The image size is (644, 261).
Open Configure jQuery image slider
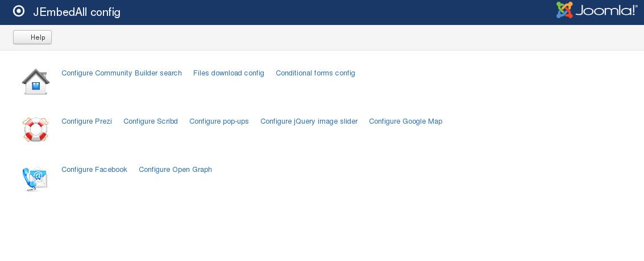(309, 121)
